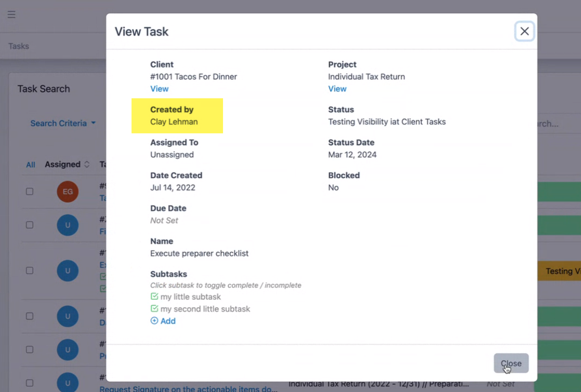The width and height of the screenshot is (581, 392).
Task: Open the hamburger navigation menu
Action: 11,14
